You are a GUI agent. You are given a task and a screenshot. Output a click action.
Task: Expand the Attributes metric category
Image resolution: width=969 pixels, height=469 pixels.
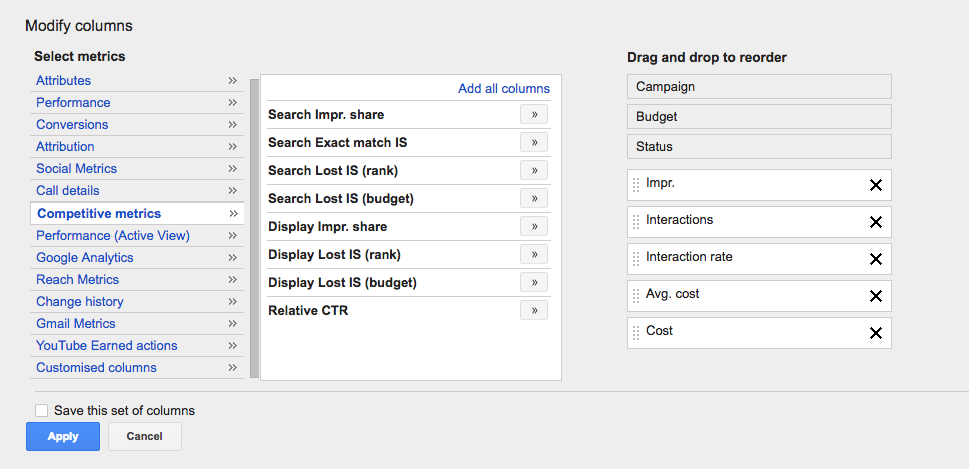pos(63,81)
